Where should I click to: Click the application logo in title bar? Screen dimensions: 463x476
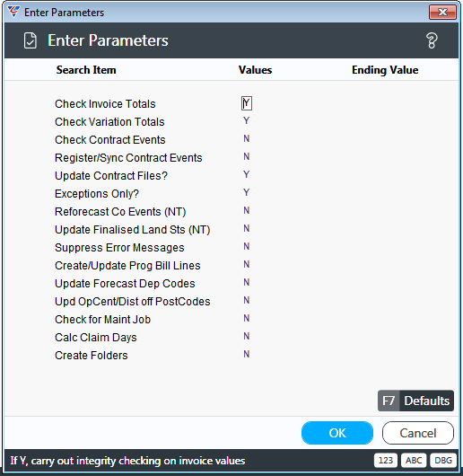pyautogui.click(x=13, y=12)
